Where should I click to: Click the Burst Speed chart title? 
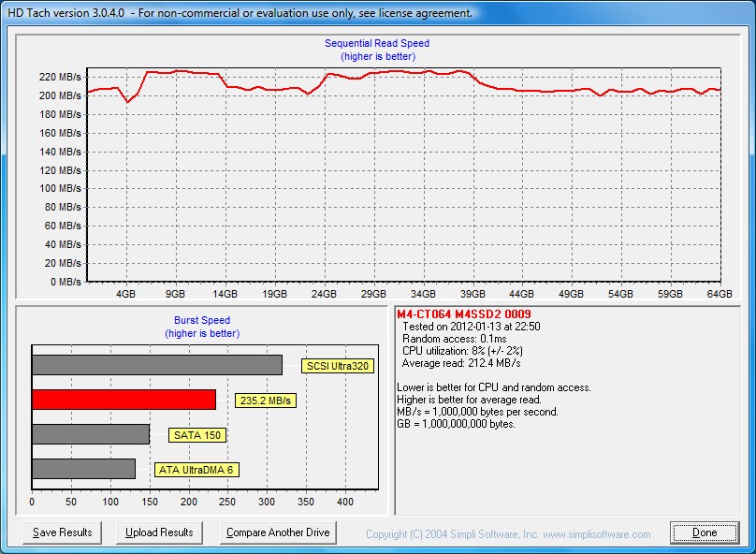202,320
